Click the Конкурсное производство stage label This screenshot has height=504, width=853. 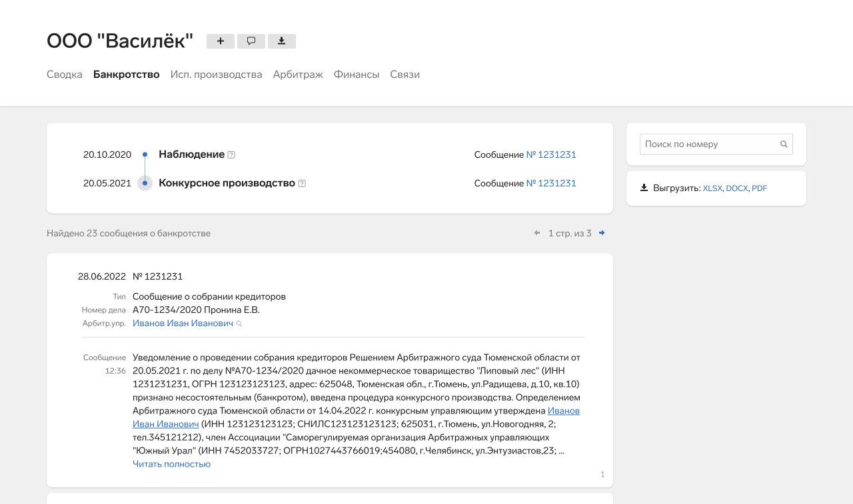(x=227, y=183)
